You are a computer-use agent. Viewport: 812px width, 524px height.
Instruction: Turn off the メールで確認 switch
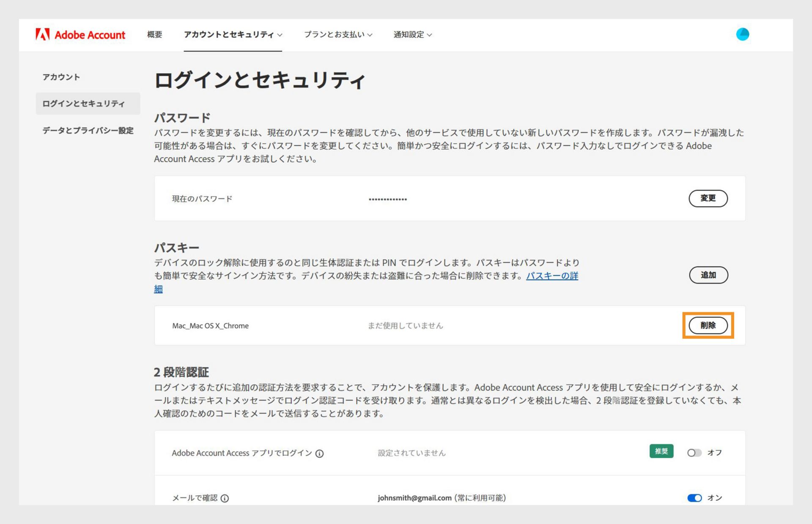click(694, 498)
